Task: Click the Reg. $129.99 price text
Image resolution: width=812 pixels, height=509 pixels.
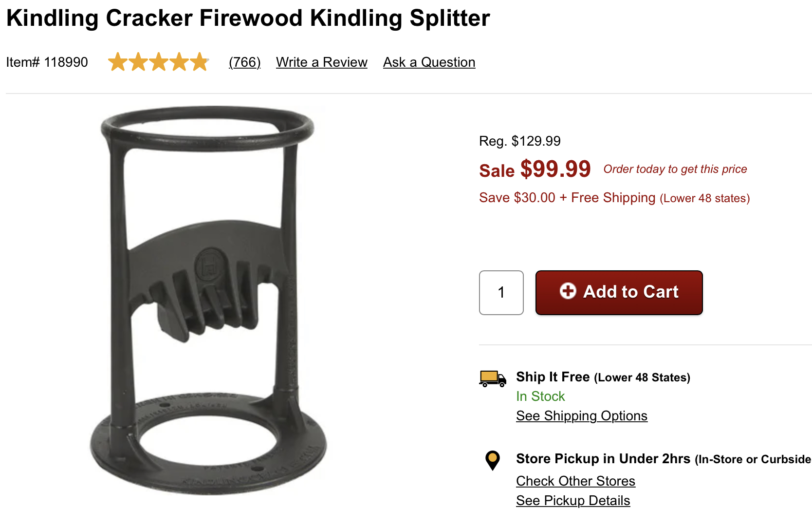Action: (x=519, y=141)
